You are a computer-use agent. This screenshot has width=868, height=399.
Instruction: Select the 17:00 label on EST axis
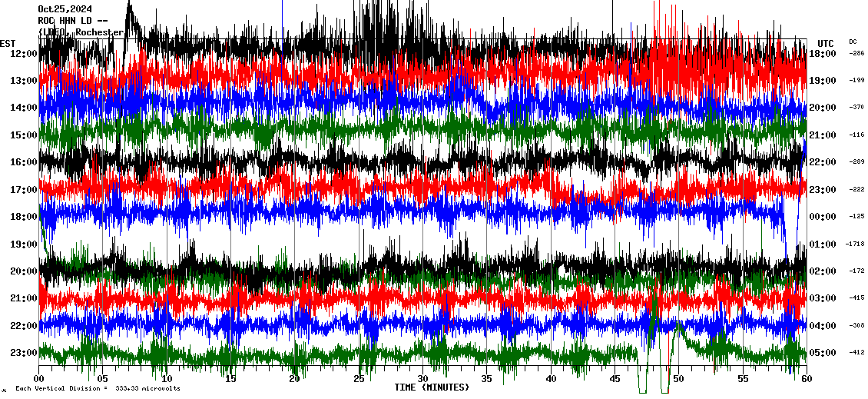pyautogui.click(x=24, y=190)
